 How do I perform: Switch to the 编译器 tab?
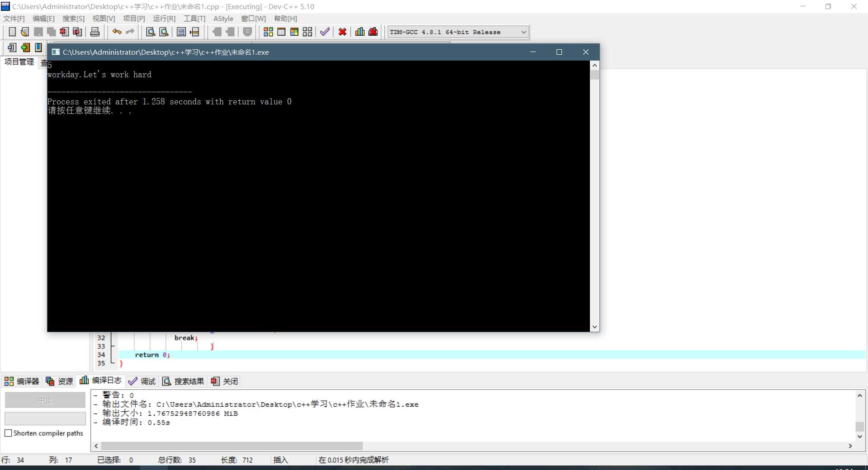pos(22,381)
